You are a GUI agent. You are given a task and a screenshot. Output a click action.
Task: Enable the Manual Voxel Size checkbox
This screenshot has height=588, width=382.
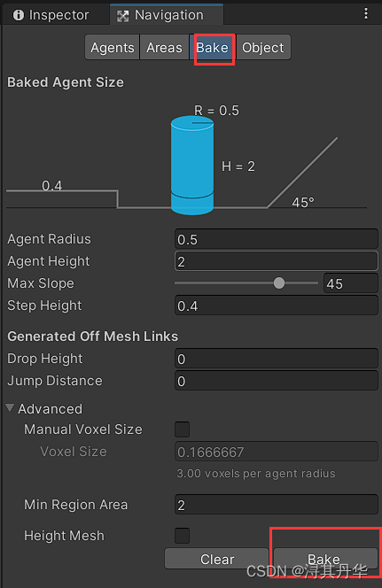click(182, 429)
